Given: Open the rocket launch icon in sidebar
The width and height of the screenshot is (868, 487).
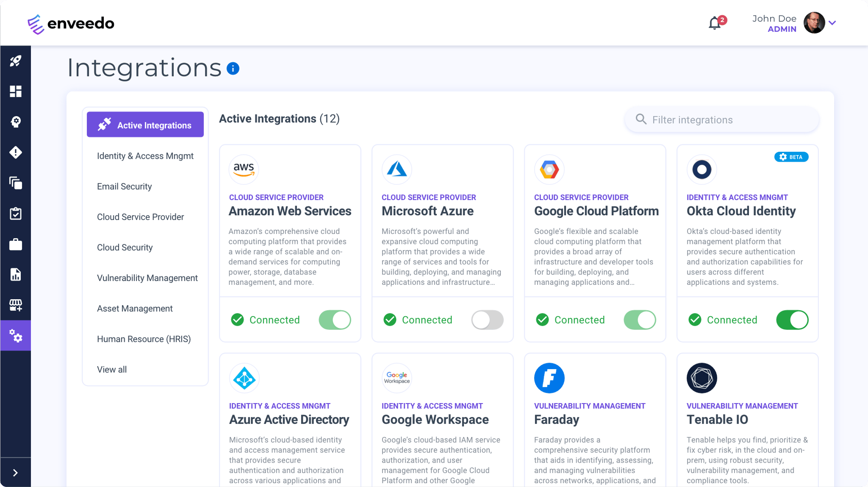Looking at the screenshot, I should point(15,61).
